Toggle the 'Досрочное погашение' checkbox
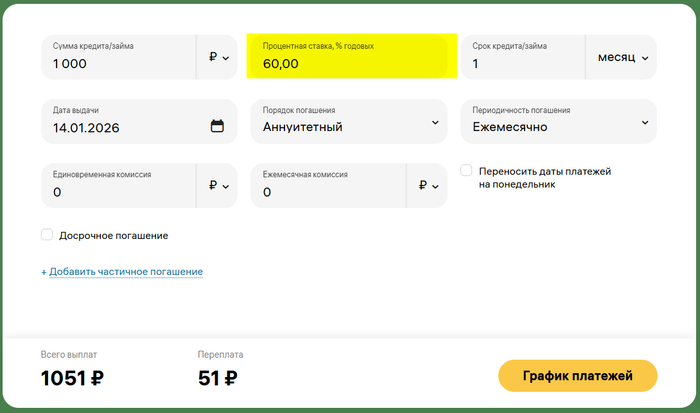This screenshot has height=413, width=700. (x=47, y=235)
